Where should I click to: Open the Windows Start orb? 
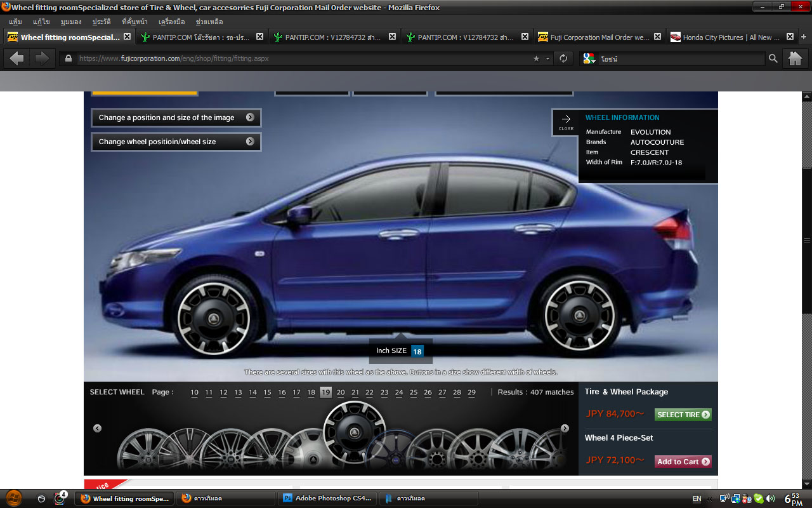pos(13,498)
